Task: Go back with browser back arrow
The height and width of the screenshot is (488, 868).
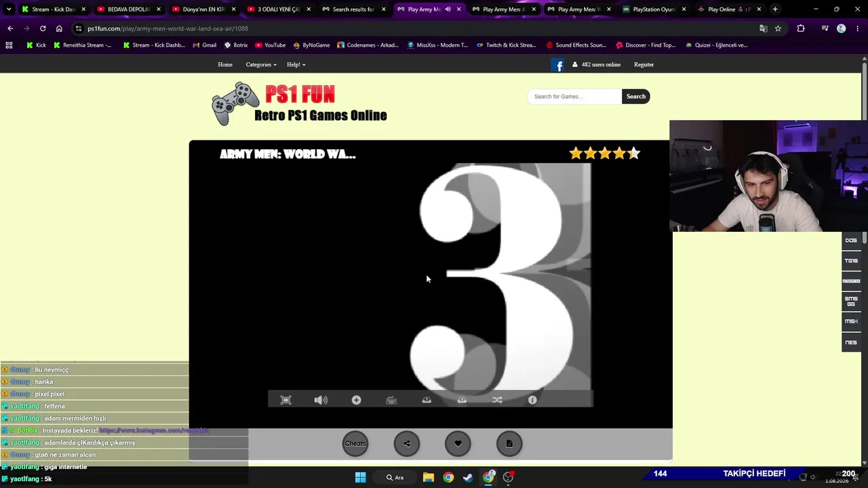Action: point(10,28)
